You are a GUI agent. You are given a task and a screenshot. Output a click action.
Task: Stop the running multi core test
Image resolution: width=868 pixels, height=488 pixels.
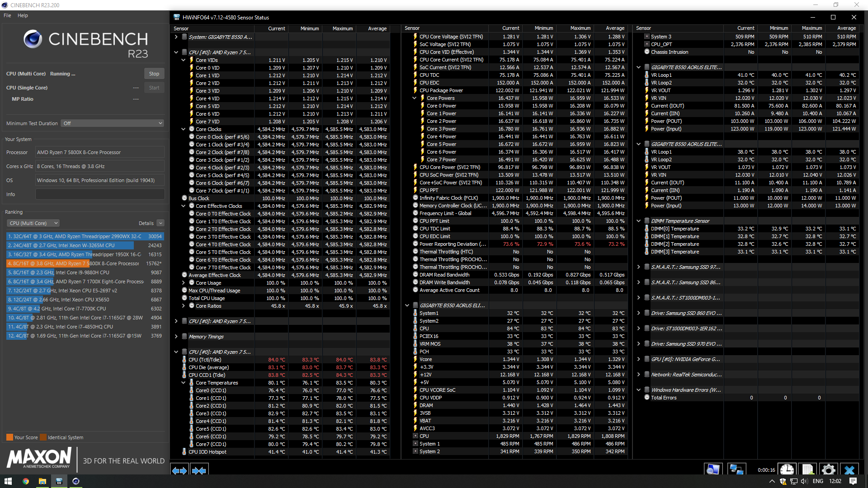[154, 74]
